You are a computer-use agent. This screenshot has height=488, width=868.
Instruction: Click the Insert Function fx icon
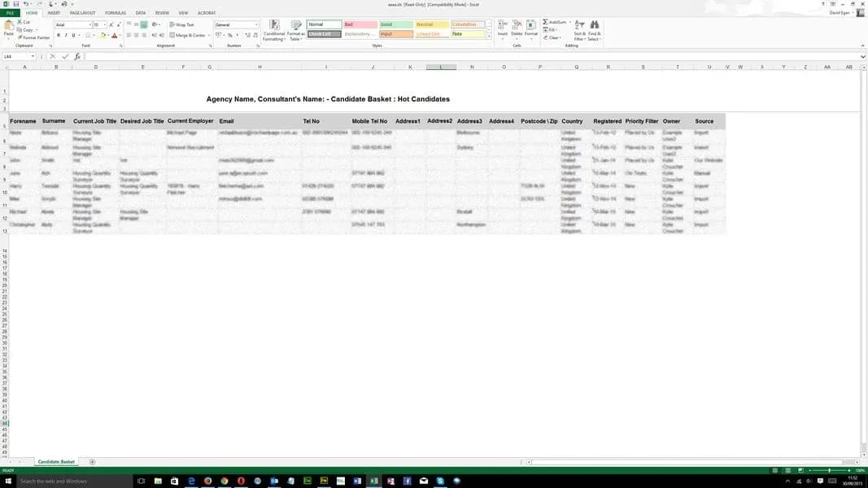pyautogui.click(x=77, y=57)
